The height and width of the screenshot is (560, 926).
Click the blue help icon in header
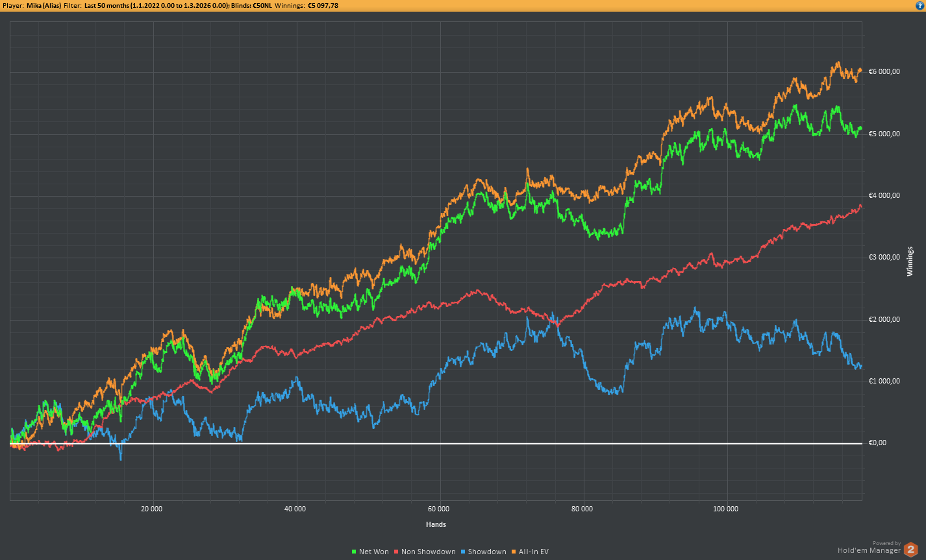[x=920, y=5]
